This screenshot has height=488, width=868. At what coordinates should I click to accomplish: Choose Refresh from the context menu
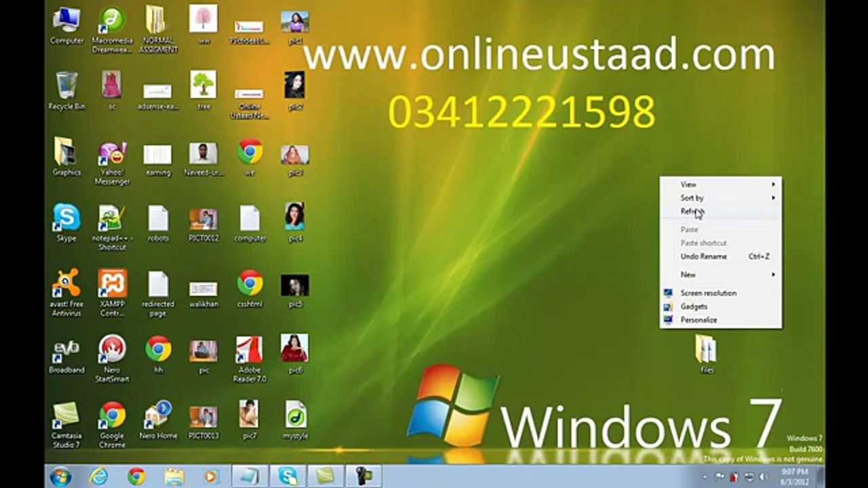720,211
